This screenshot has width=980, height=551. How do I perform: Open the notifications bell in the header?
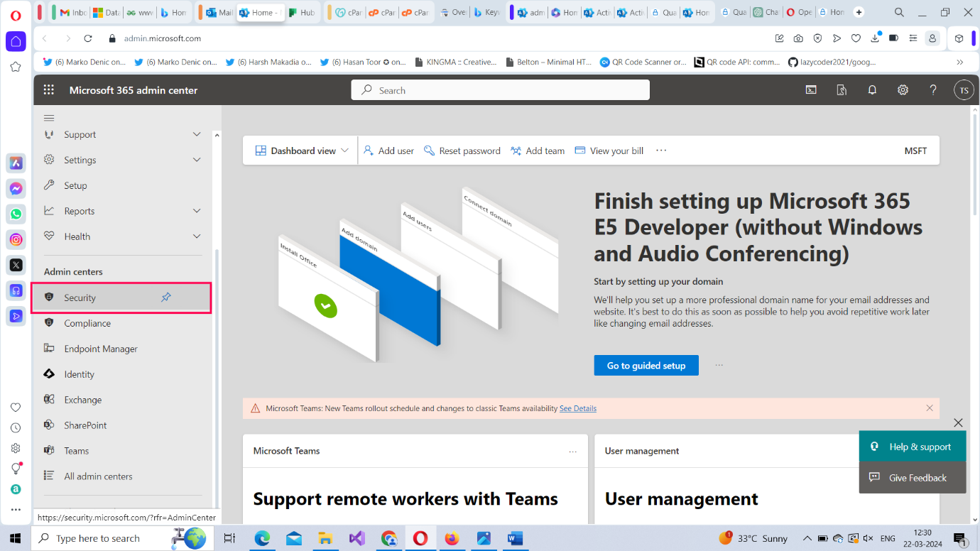(x=872, y=90)
